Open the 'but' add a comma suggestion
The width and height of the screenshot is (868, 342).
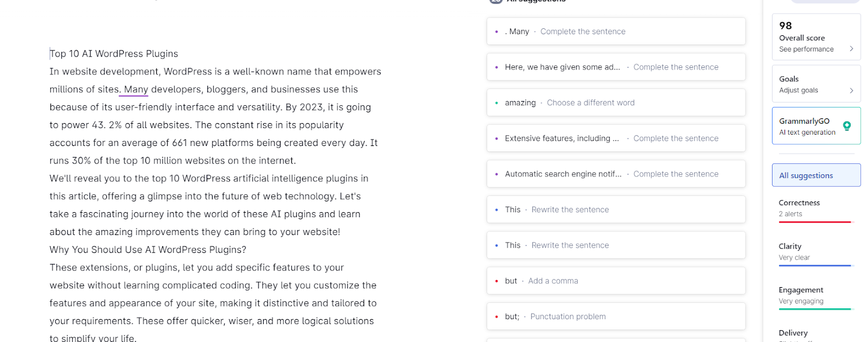616,281
